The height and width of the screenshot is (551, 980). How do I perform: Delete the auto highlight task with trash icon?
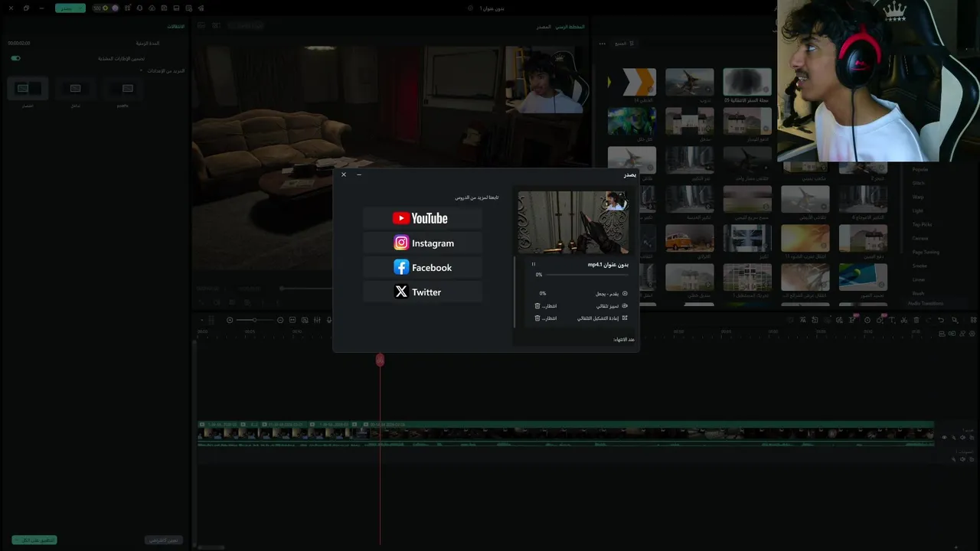pyautogui.click(x=537, y=305)
